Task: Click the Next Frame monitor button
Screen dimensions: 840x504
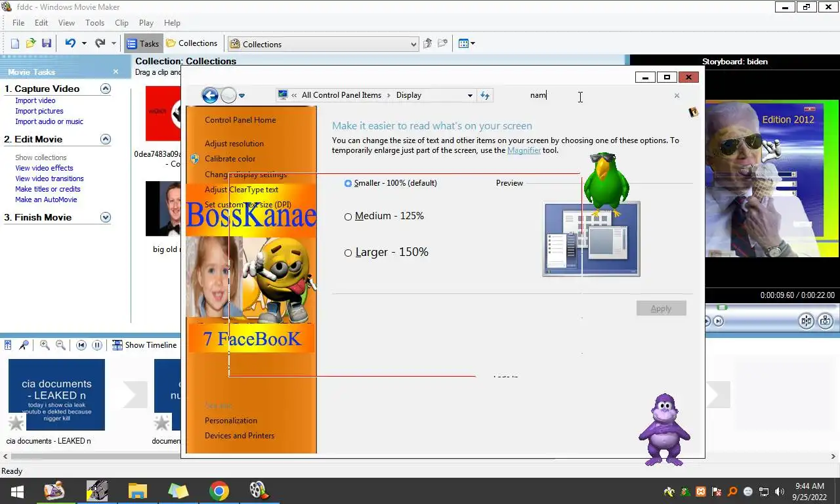Action: [719, 321]
